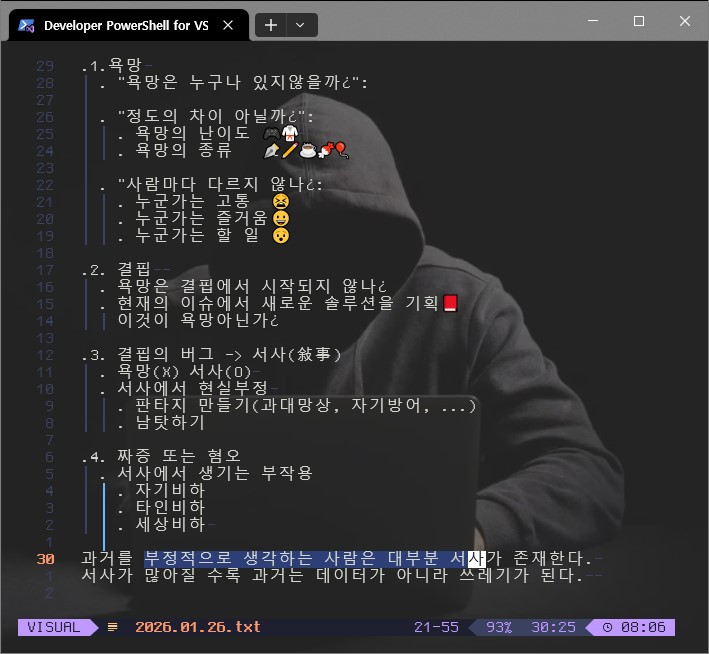This screenshot has height=654, width=709.
Task: Expand the new tab profile dropdown
Action: tap(300, 25)
